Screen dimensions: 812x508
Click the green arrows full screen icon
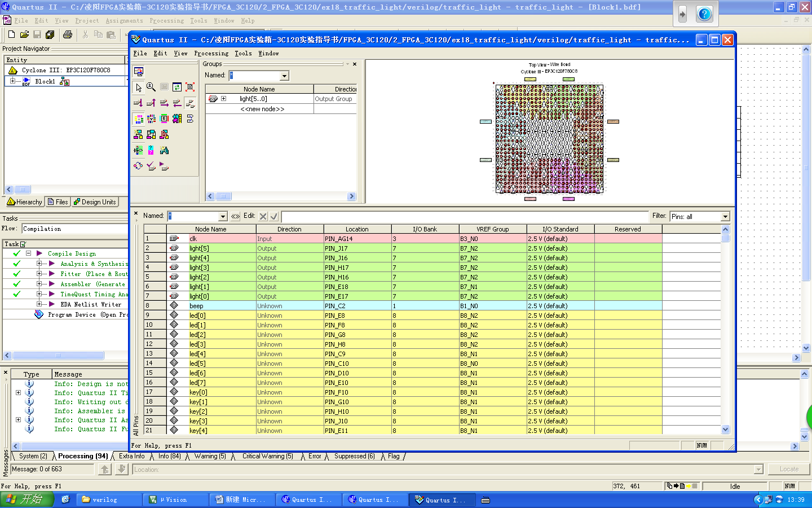pyautogui.click(x=177, y=87)
